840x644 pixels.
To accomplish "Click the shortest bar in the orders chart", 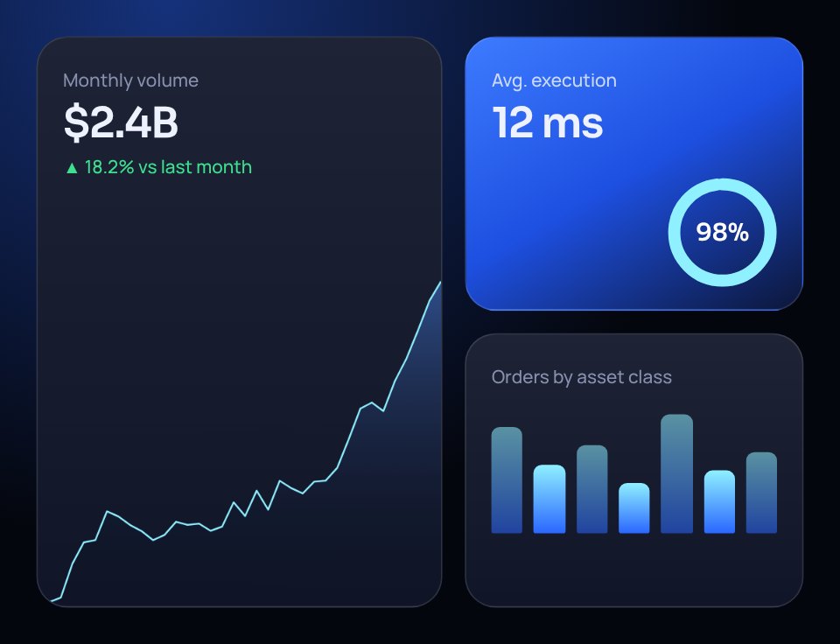I will coord(634,507).
